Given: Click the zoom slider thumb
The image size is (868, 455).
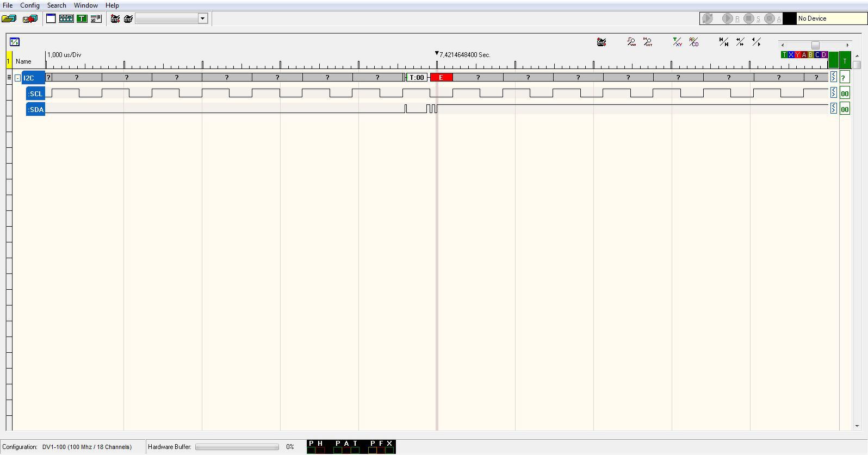Looking at the screenshot, I should click(x=815, y=45).
